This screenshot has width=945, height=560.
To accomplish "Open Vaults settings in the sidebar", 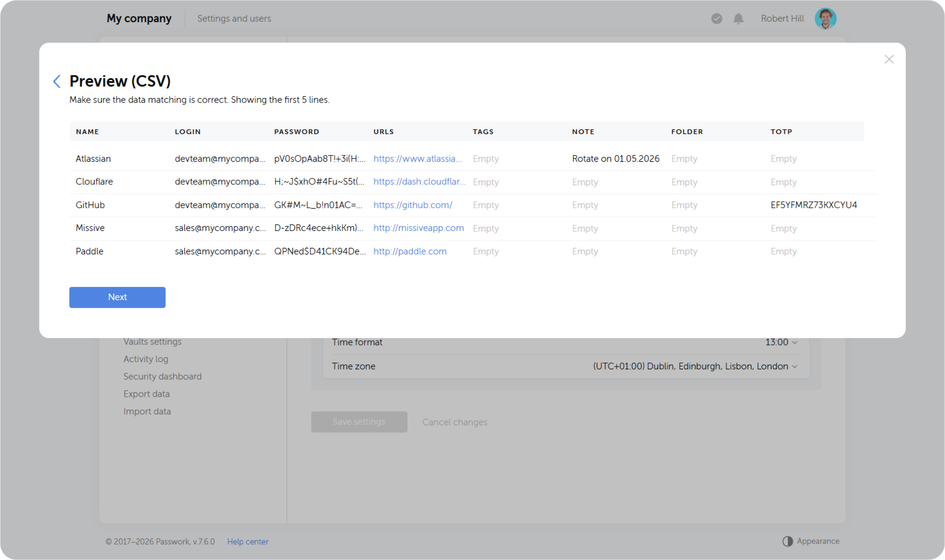I will 152,341.
